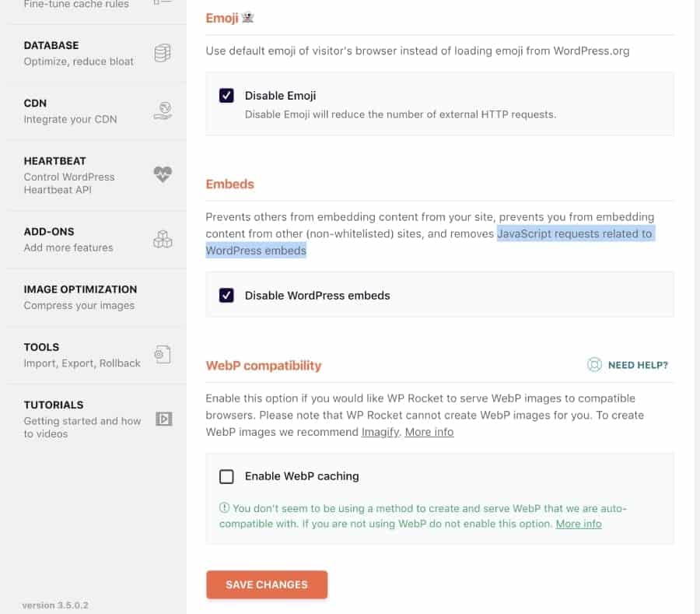
Task: Uncheck the Disable Emoji checkbox
Action: (x=226, y=96)
